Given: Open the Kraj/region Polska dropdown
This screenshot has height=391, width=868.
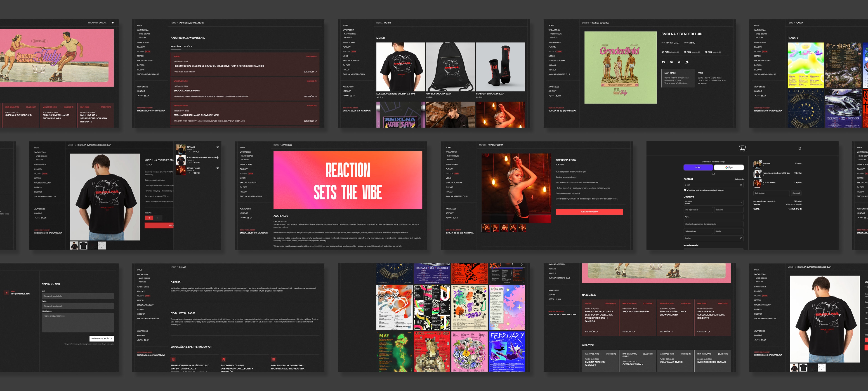Looking at the screenshot, I should 713,203.
